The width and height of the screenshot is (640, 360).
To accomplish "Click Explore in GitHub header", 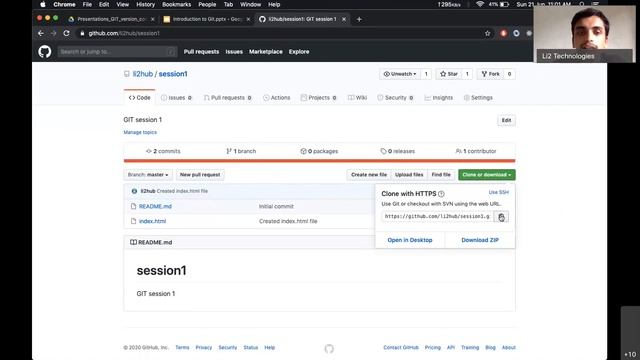I will point(299,52).
